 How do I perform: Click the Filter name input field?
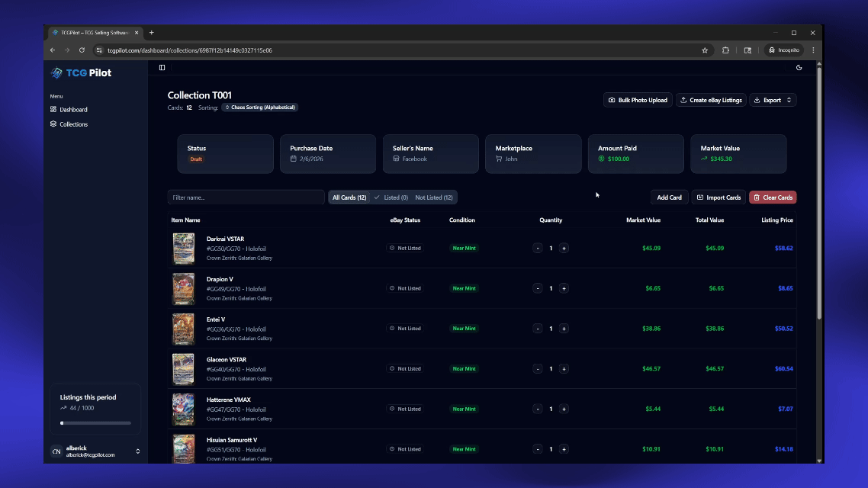[246, 197]
